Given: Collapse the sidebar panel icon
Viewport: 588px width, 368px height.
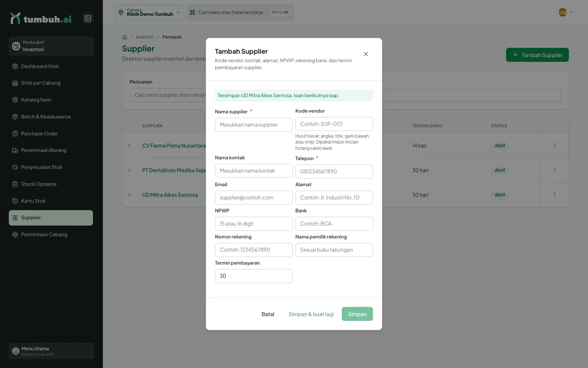Looking at the screenshot, I should tap(88, 18).
